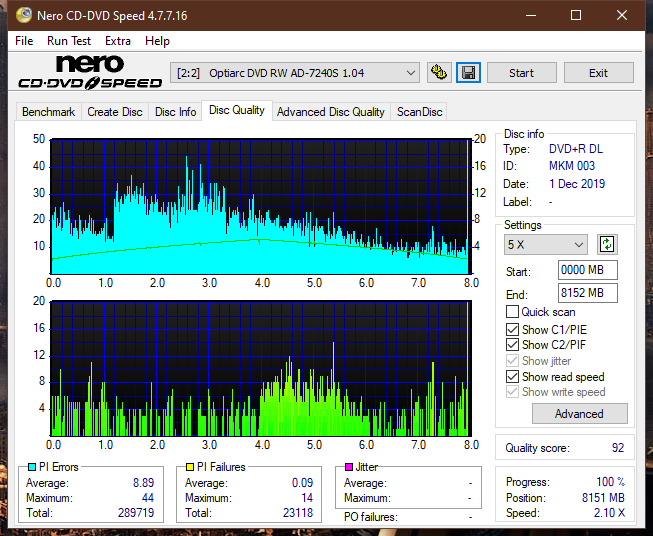653x536 pixels.
Task: Switch to Advanced Disc Quality tab
Action: pyautogui.click(x=331, y=112)
